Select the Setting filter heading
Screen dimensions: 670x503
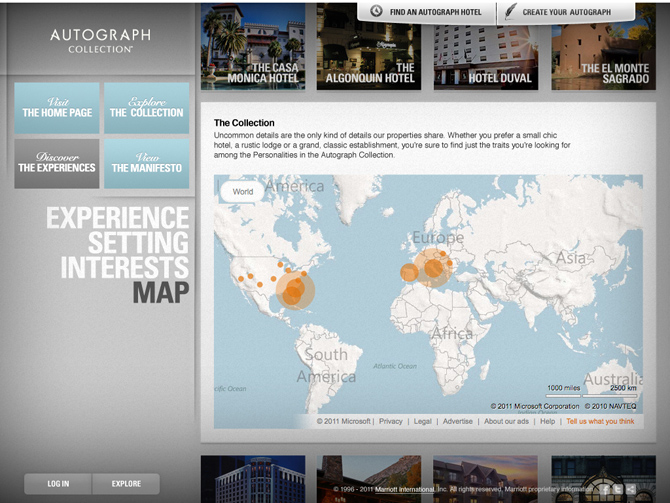point(138,243)
